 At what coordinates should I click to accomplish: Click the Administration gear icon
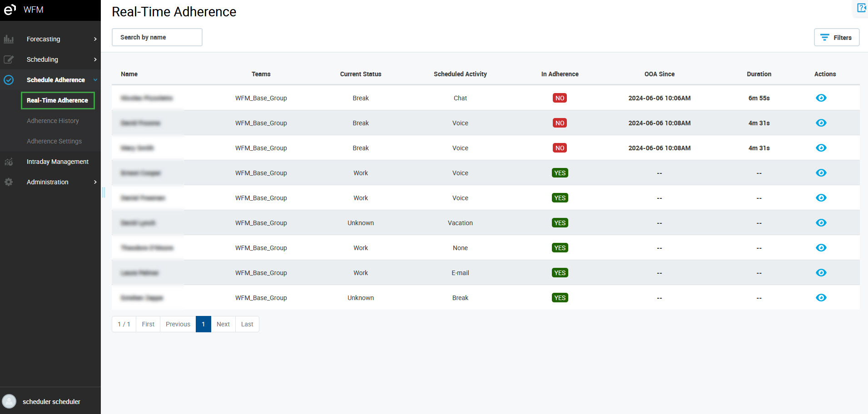point(9,182)
